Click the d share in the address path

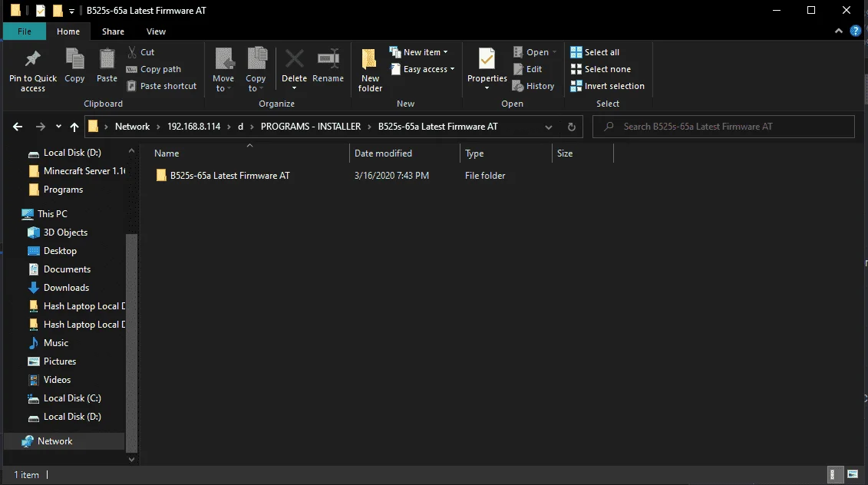tap(240, 126)
